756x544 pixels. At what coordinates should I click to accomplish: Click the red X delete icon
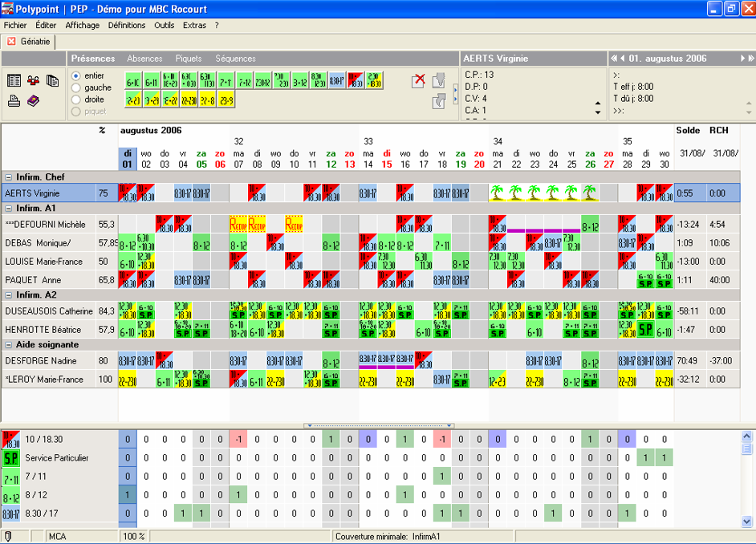click(x=418, y=80)
